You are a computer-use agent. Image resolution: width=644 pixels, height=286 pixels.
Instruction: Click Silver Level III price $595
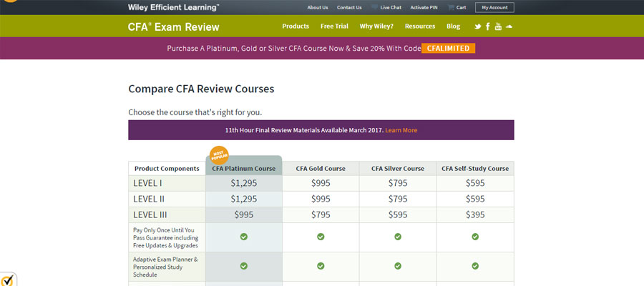(x=398, y=214)
